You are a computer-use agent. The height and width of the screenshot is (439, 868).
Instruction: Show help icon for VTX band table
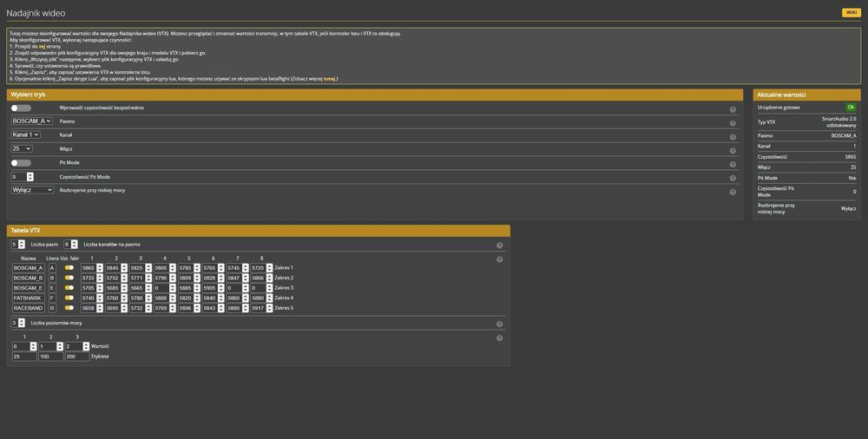499,259
